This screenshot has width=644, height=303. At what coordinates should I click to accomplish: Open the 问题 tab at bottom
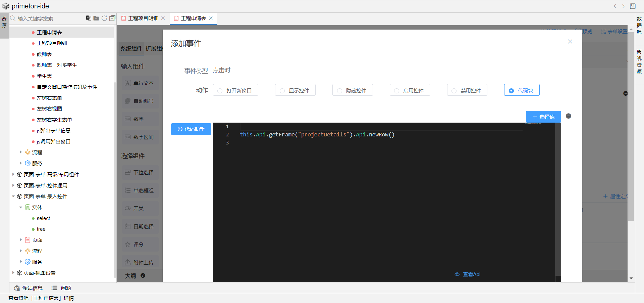click(61, 288)
